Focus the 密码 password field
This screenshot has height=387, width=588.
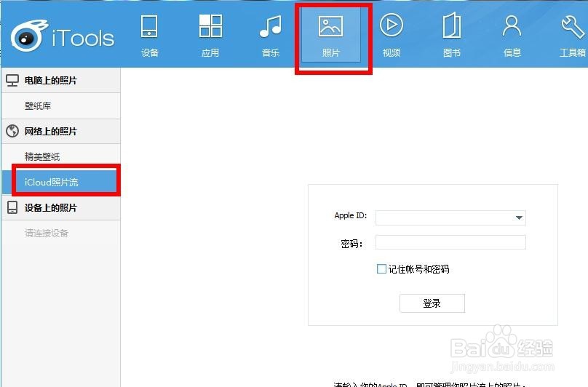point(450,242)
